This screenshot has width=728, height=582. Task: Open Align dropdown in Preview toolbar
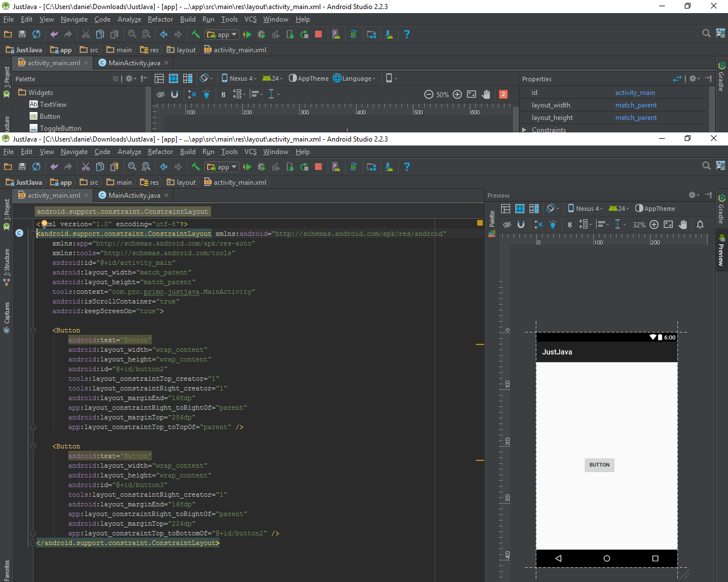(603, 225)
